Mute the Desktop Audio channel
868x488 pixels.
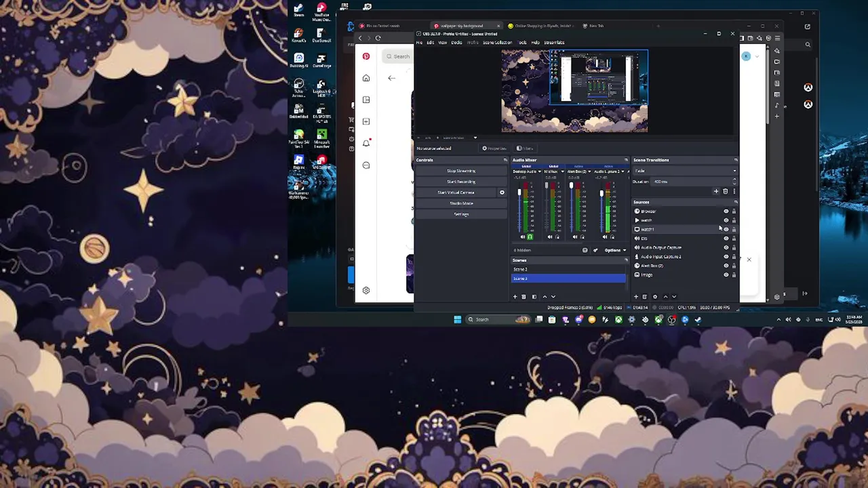[523, 237]
